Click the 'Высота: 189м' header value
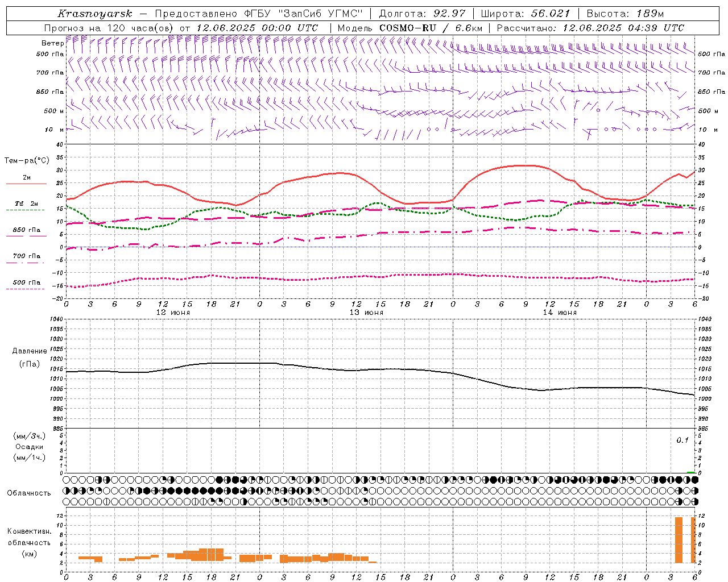 tap(625, 14)
